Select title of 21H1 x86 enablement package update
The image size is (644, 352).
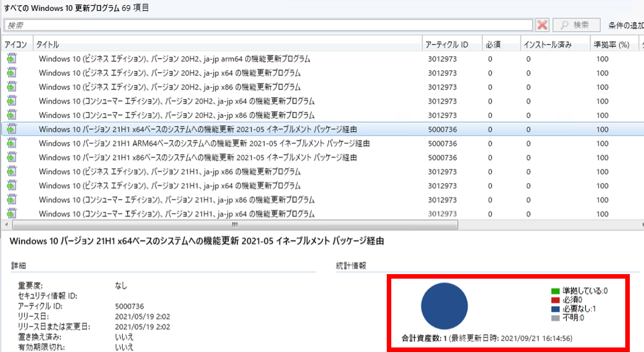tap(198, 157)
